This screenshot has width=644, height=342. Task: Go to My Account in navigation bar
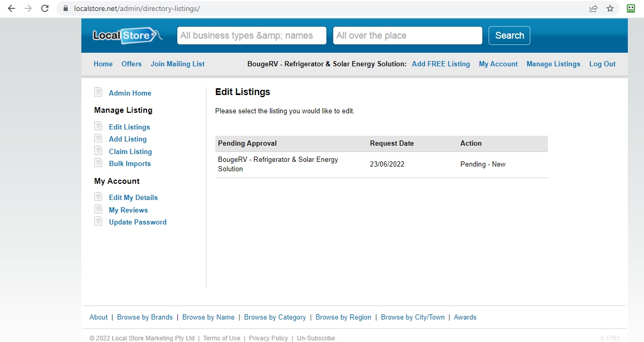pyautogui.click(x=498, y=64)
